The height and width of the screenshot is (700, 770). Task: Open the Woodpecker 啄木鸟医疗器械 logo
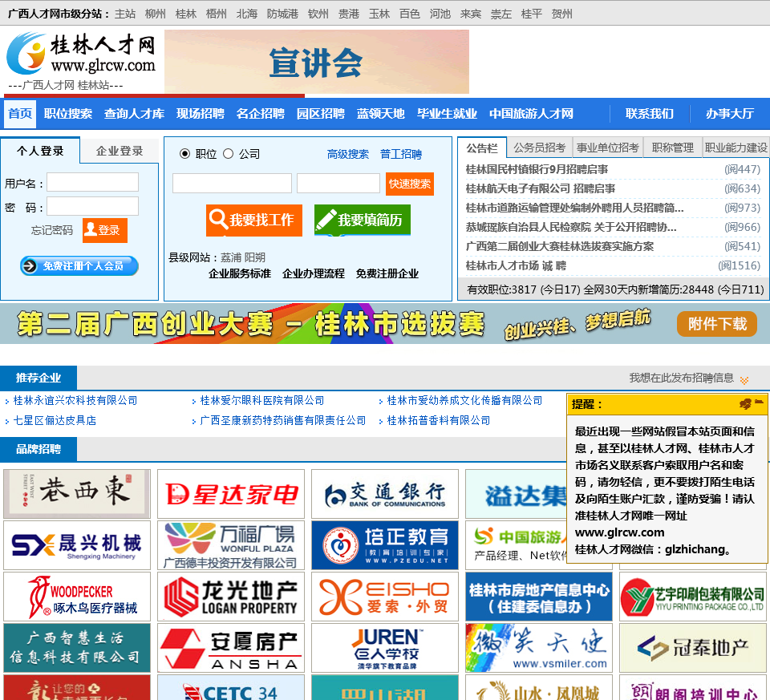click(77, 597)
